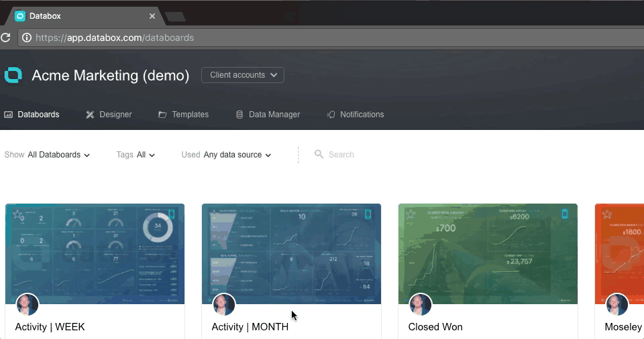This screenshot has height=339, width=644.
Task: Open the Data Manager tab
Action: 268,115
